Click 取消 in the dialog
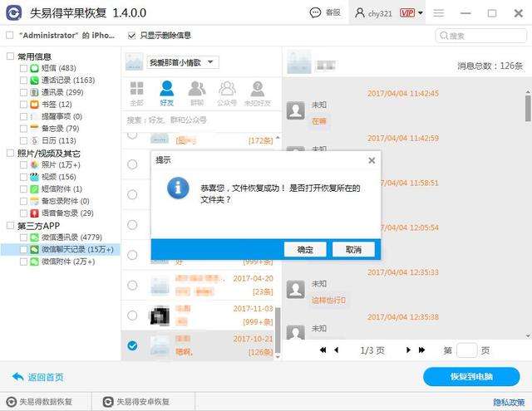 [353, 250]
